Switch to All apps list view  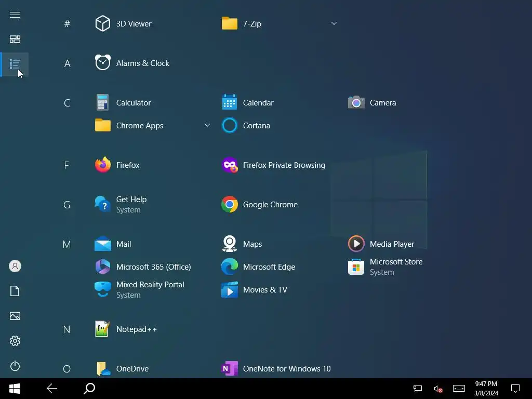15,64
